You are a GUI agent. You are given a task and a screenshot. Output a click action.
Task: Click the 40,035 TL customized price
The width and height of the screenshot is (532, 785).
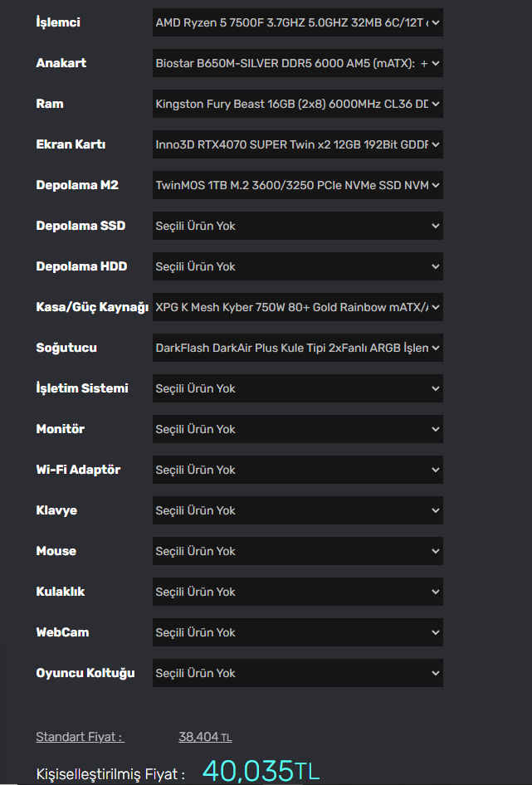coord(261,771)
